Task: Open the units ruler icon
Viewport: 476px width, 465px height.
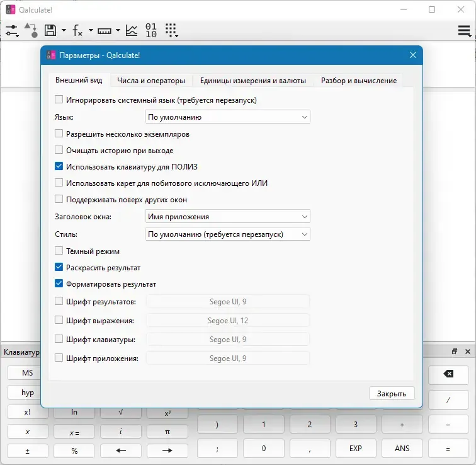Action: point(104,31)
